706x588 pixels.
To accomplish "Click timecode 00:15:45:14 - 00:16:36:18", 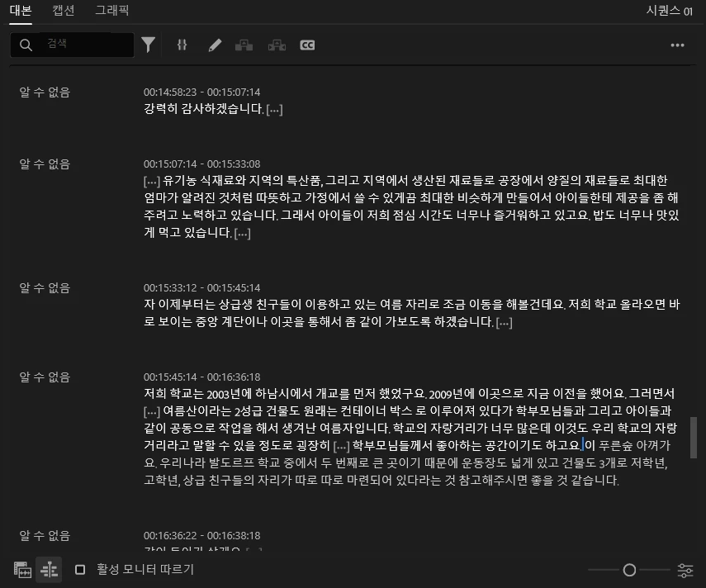I will click(201, 377).
